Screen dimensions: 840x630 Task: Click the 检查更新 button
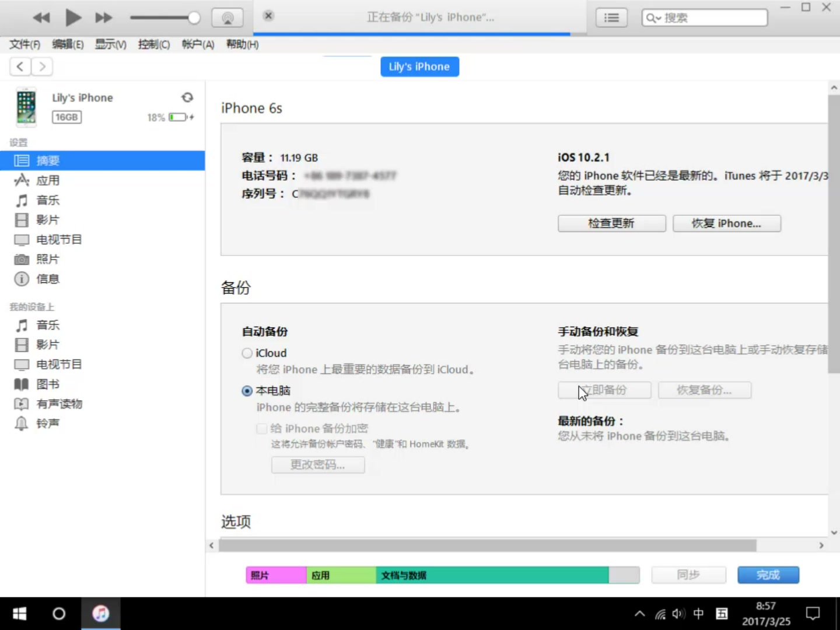tap(611, 223)
